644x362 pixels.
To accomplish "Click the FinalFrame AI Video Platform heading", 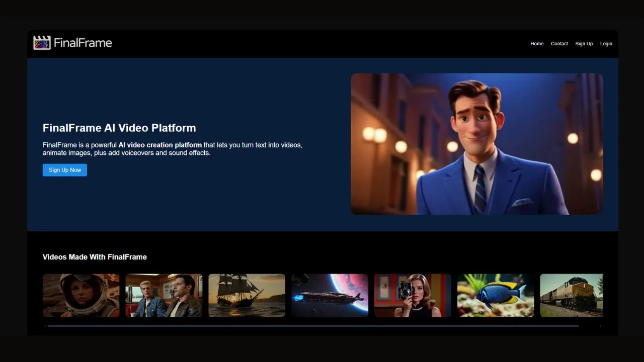I will 119,128.
